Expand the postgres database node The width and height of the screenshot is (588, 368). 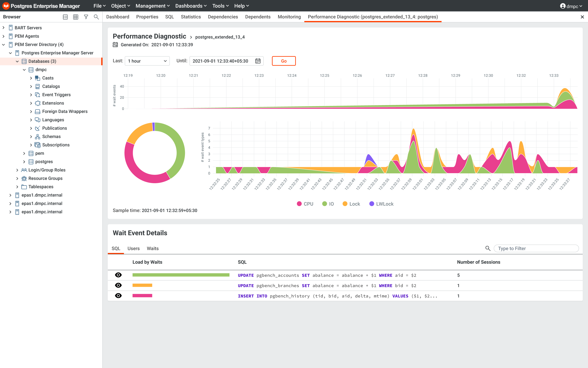coord(24,162)
